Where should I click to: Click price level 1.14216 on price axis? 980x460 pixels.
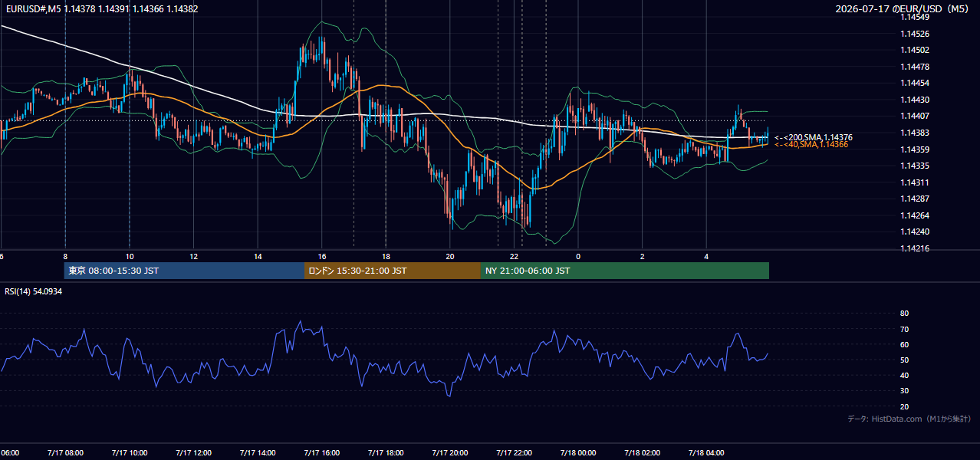tap(915, 248)
